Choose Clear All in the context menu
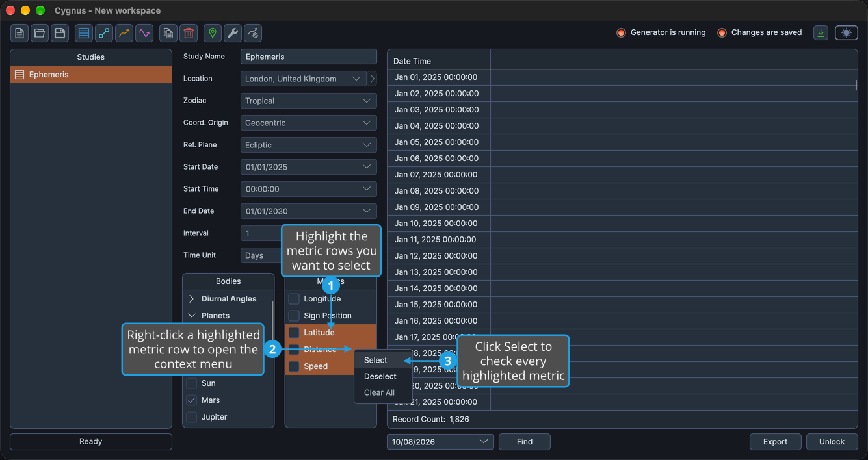The height and width of the screenshot is (460, 868). click(x=383, y=392)
